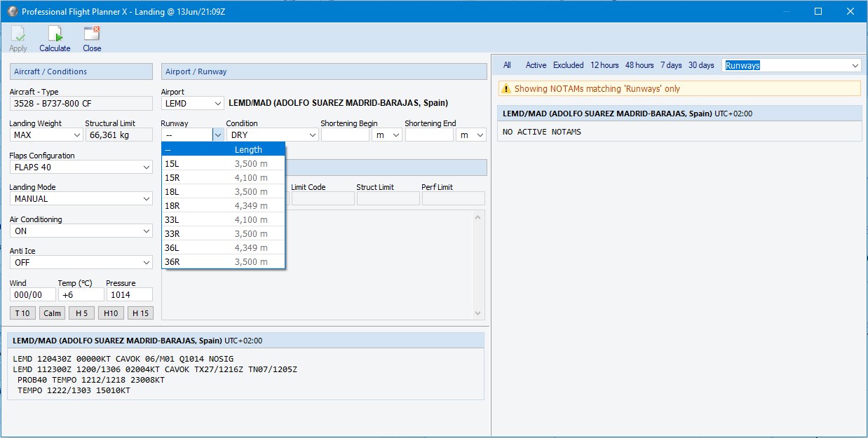Click the Apply toolbar icon
The height and width of the screenshot is (438, 868).
[18, 39]
